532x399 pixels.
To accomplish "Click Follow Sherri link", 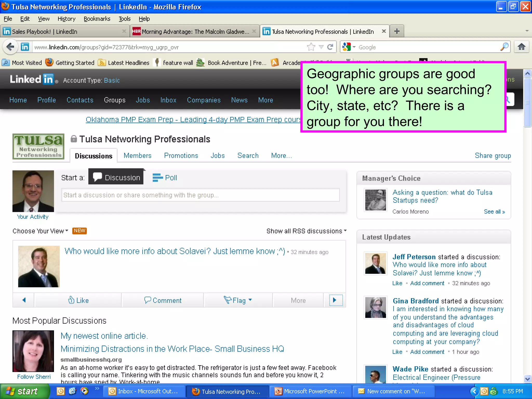I will 34,377.
